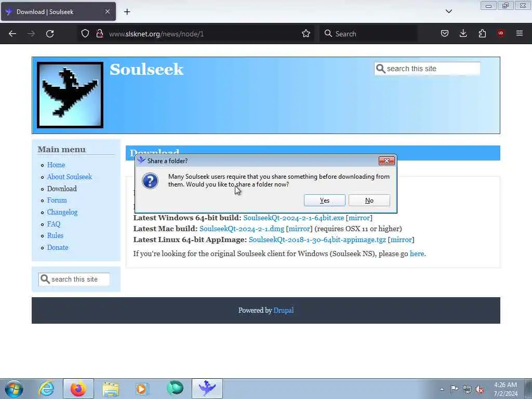Screen dimensions: 532x399
Task: Click the SoulseekQt-2024-2-1.dmg link
Action: (242, 229)
